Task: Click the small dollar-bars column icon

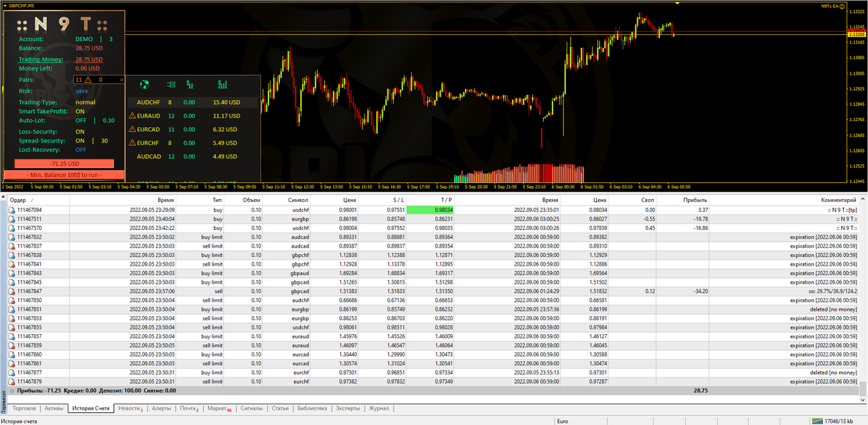Action: pos(190,85)
